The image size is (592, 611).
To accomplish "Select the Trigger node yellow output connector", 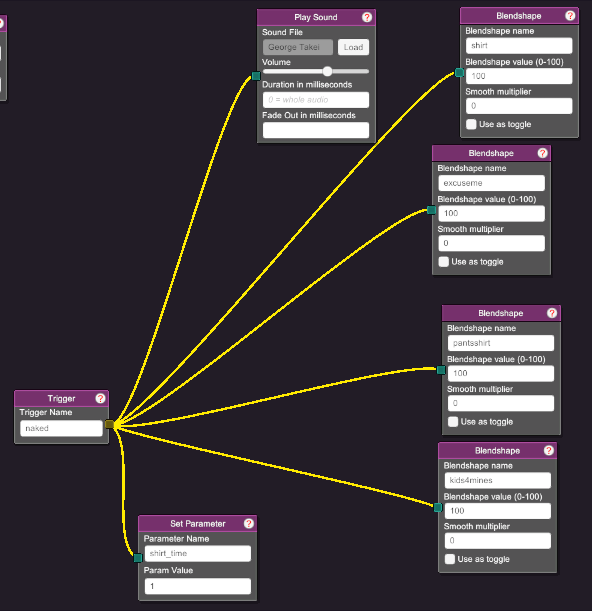I will click(x=110, y=424).
